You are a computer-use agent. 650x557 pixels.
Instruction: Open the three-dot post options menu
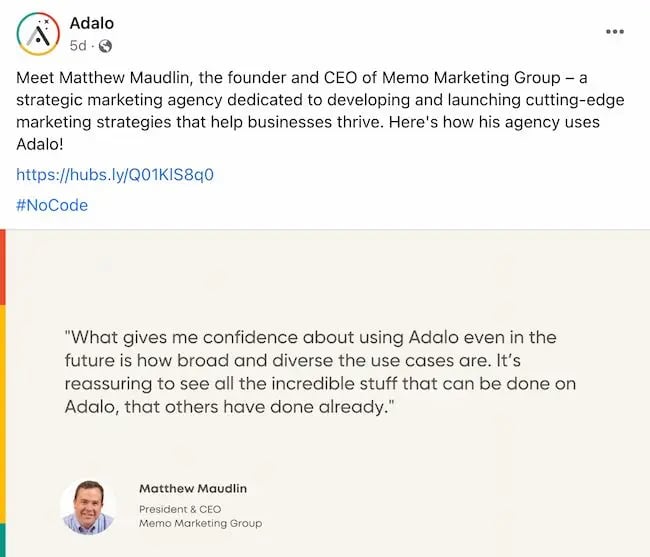tap(615, 31)
